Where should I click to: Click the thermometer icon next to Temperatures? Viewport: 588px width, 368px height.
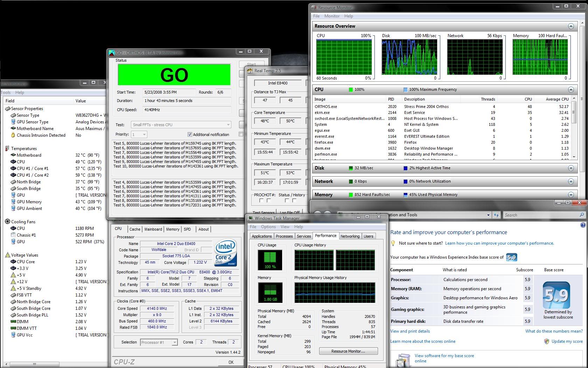7,149
